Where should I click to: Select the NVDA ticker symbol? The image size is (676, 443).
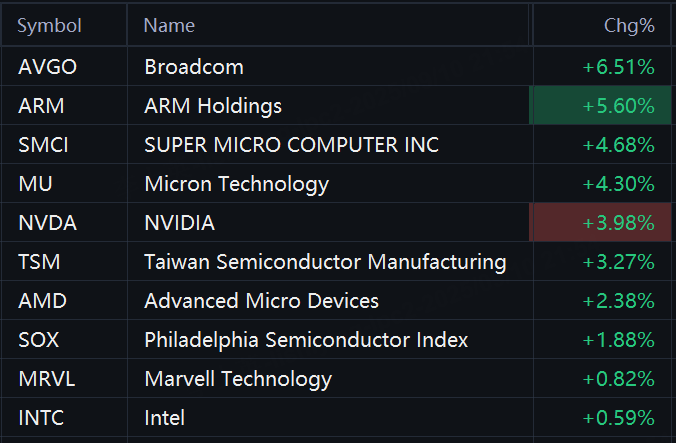[47, 223]
